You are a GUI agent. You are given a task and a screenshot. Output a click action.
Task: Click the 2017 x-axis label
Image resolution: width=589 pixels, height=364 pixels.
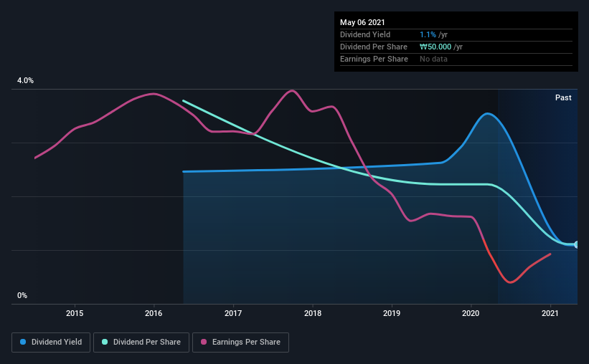(x=233, y=313)
